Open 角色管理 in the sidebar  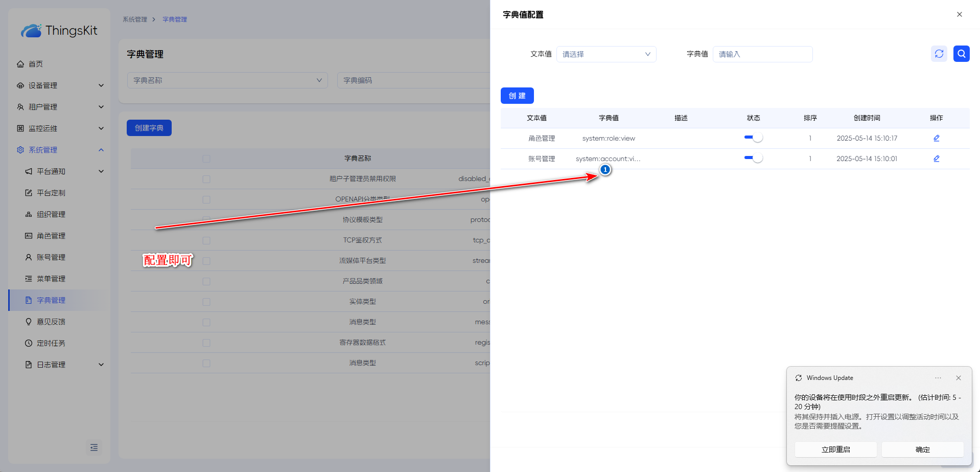(51, 236)
